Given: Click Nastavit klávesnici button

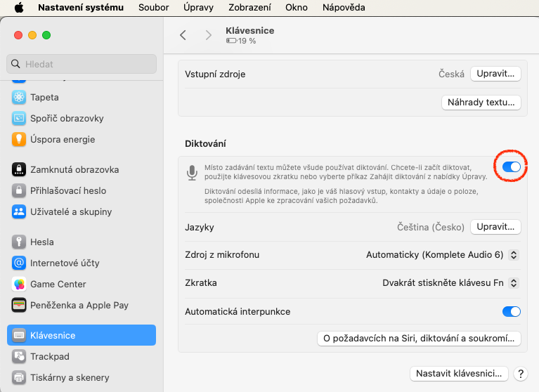Looking at the screenshot, I should tap(459, 373).
